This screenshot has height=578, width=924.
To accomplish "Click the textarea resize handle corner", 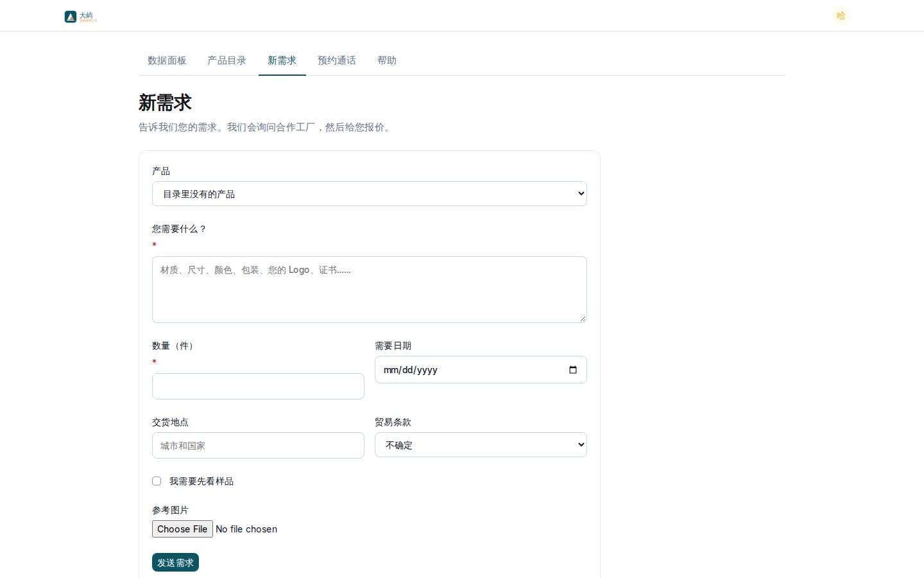I will [583, 319].
